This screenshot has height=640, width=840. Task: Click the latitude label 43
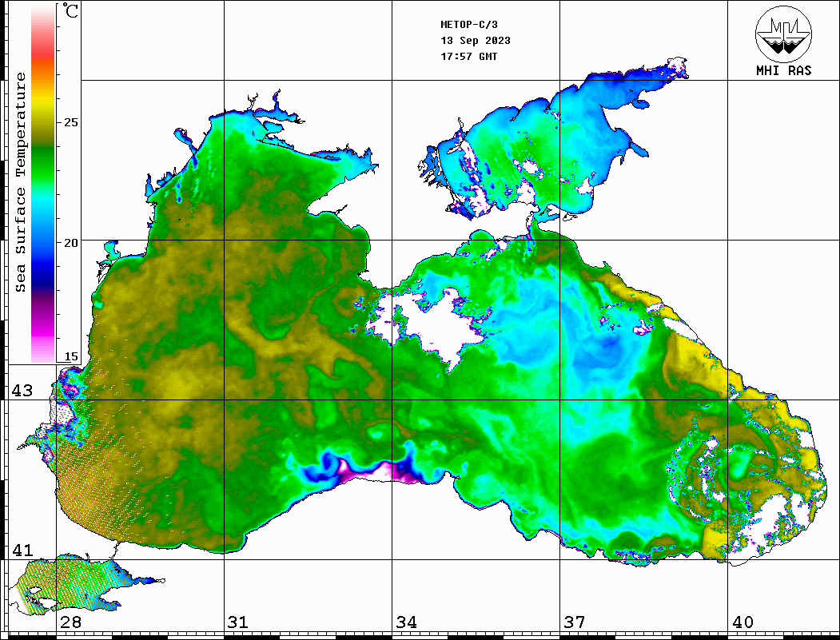pos(22,391)
